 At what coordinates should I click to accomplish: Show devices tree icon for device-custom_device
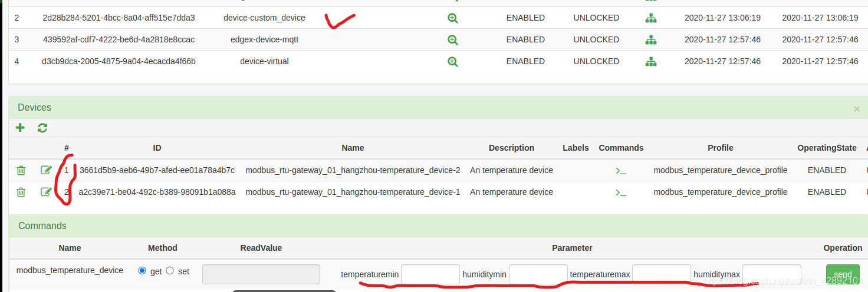(x=650, y=18)
